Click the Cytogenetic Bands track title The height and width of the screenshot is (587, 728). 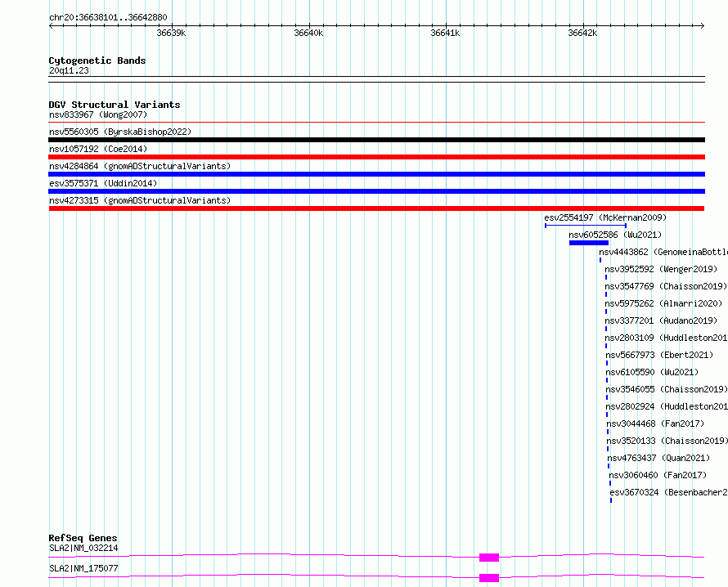pyautogui.click(x=97, y=60)
